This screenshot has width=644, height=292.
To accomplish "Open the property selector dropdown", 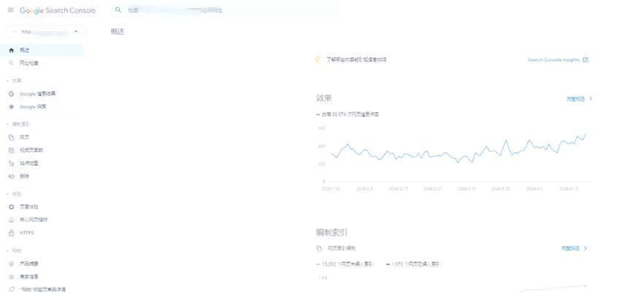I will coord(45,31).
